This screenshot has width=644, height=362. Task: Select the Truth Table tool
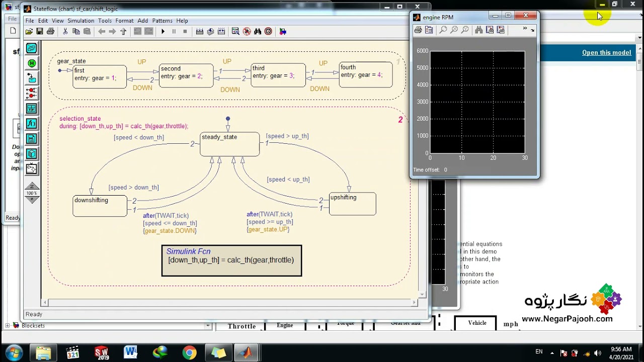click(x=31, y=109)
